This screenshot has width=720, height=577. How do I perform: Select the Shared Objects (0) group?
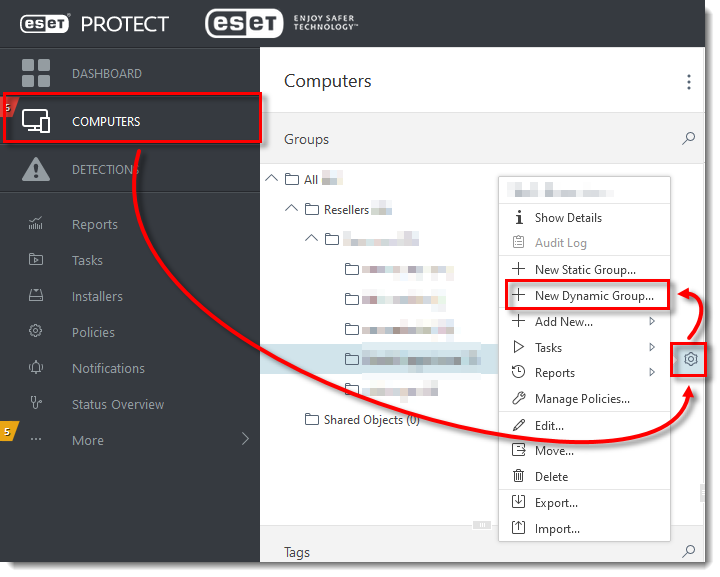371,420
